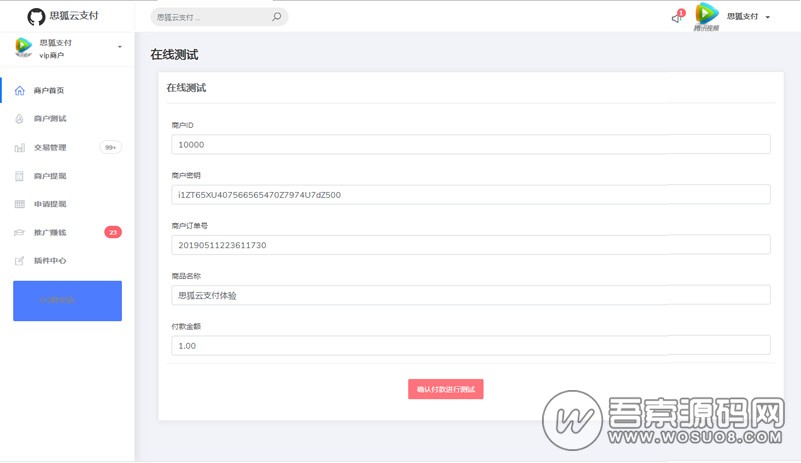Click the table icon for 申请提现

[x=20, y=204]
